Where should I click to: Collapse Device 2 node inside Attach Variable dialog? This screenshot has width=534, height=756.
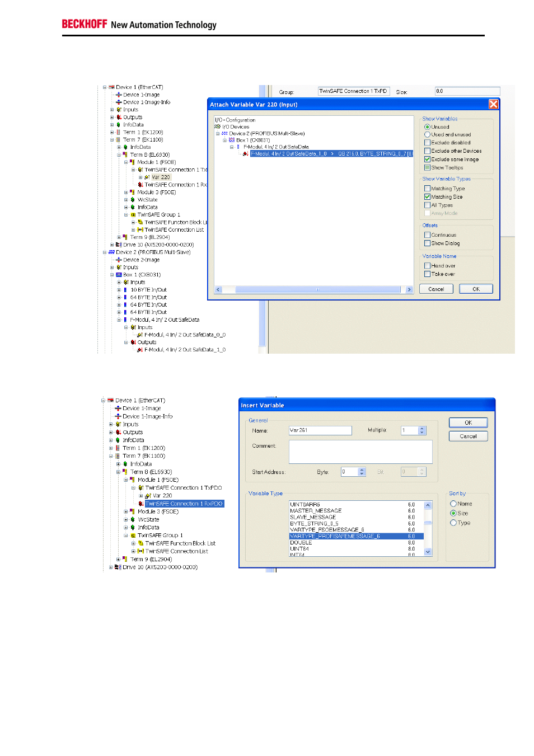click(x=218, y=134)
